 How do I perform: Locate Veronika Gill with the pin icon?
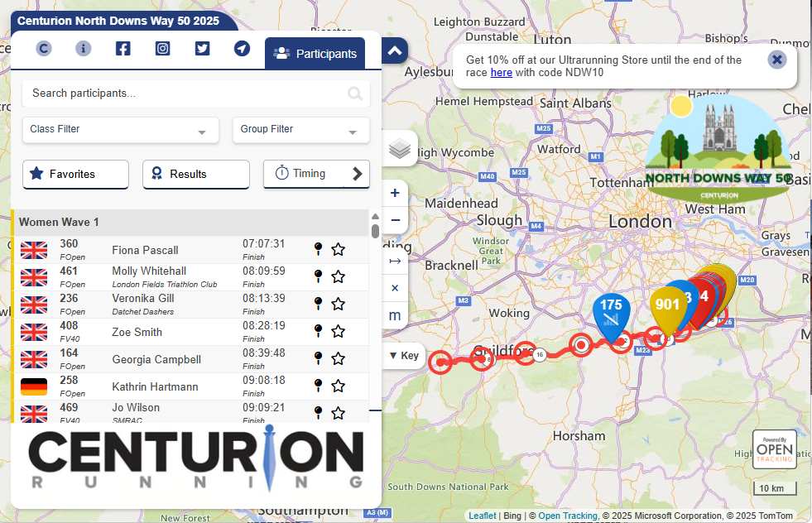319,304
